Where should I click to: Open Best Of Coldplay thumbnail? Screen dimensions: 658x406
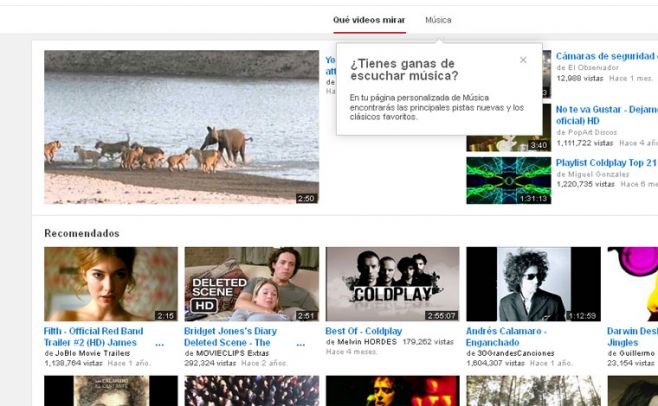tap(392, 284)
